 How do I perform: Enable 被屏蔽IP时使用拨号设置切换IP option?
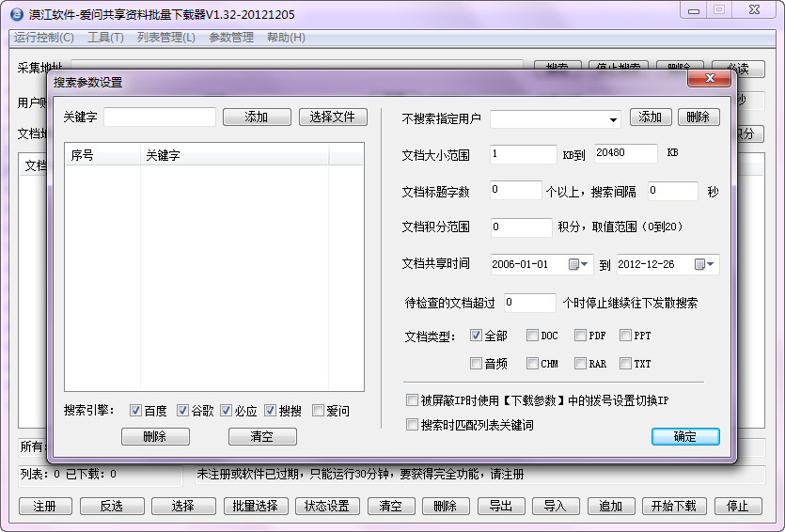(412, 400)
